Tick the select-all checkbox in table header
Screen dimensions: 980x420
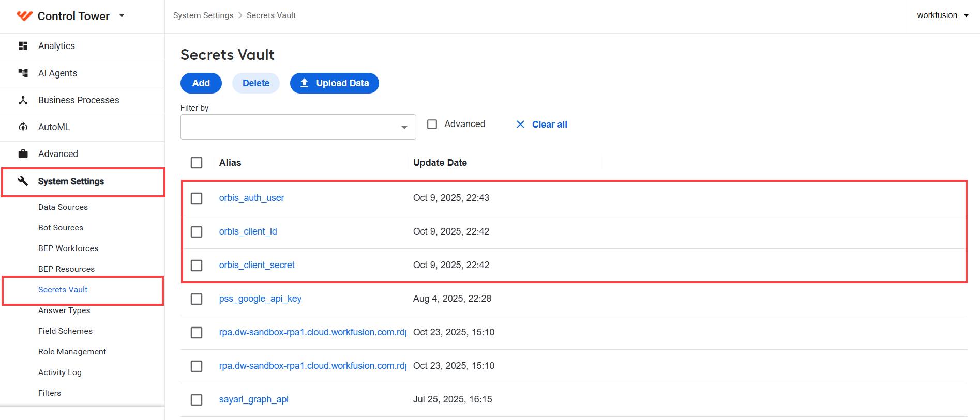pyautogui.click(x=197, y=163)
